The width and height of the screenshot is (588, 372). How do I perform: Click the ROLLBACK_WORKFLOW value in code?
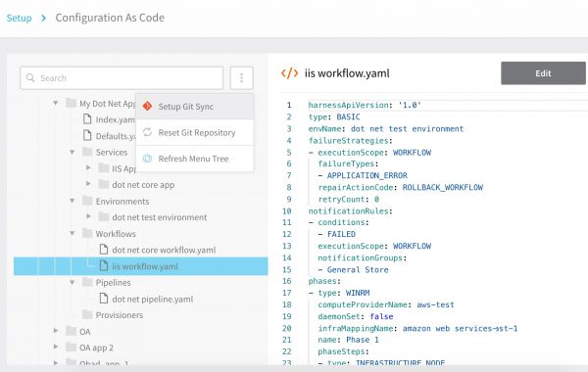(x=443, y=187)
